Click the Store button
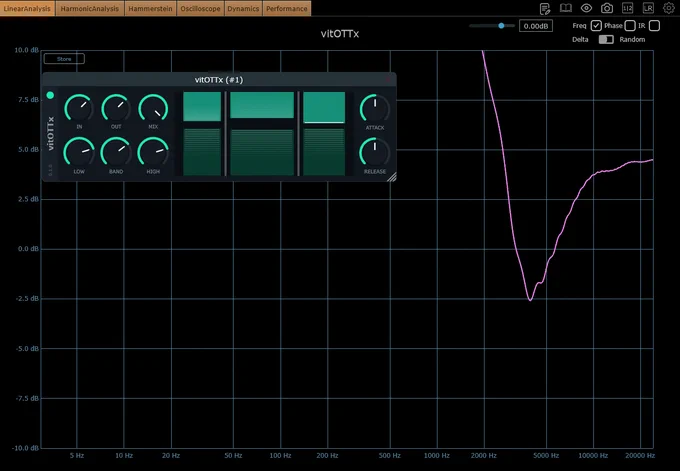 [x=64, y=59]
